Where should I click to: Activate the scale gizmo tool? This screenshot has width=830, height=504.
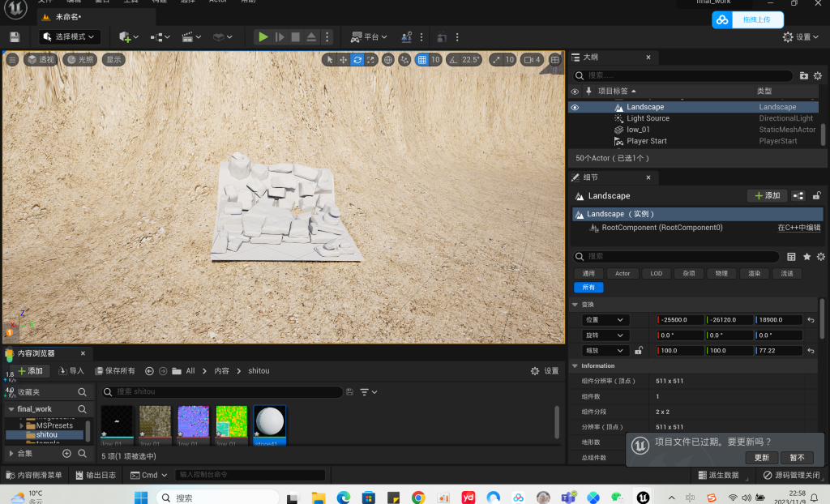(371, 60)
